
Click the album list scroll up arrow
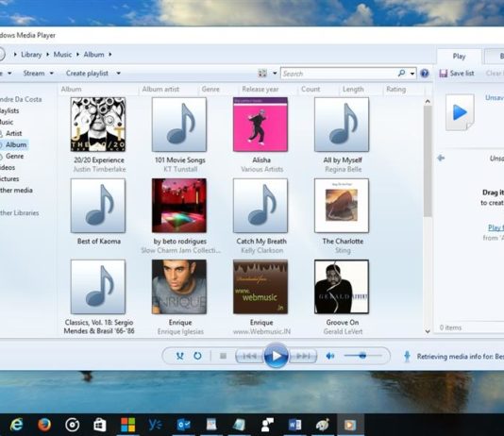point(428,102)
